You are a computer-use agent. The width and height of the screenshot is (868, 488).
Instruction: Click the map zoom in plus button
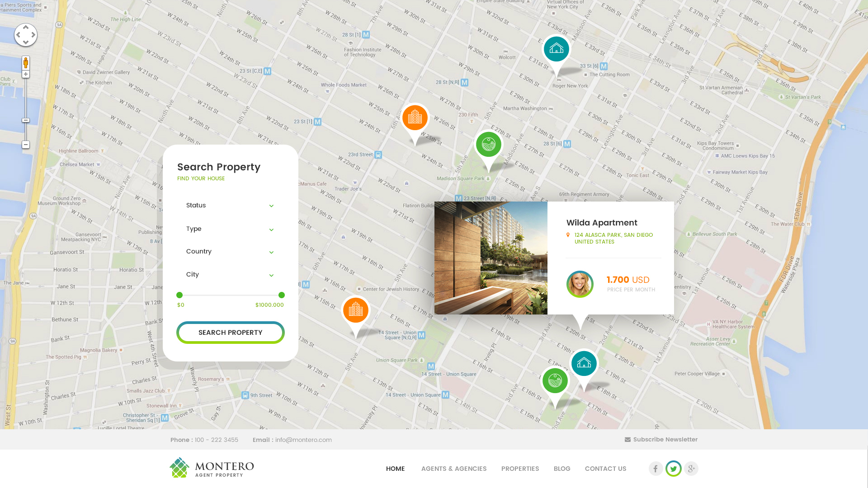26,74
